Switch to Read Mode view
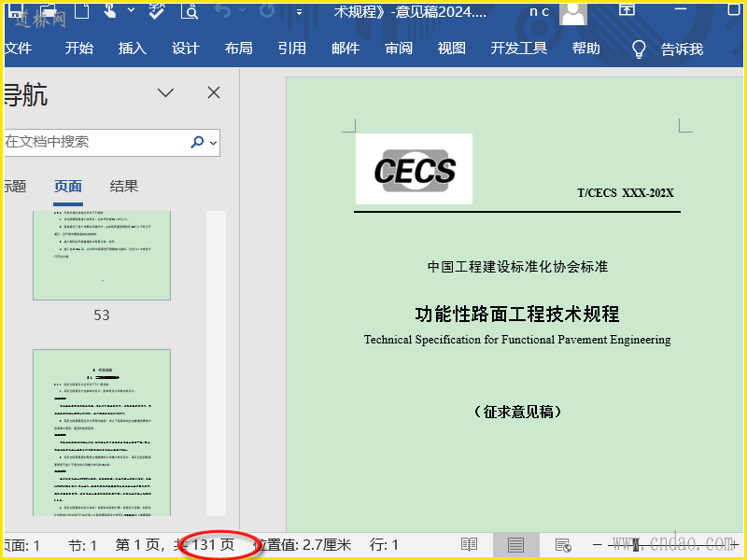Viewport: 747px width, 560px height. pos(470,545)
